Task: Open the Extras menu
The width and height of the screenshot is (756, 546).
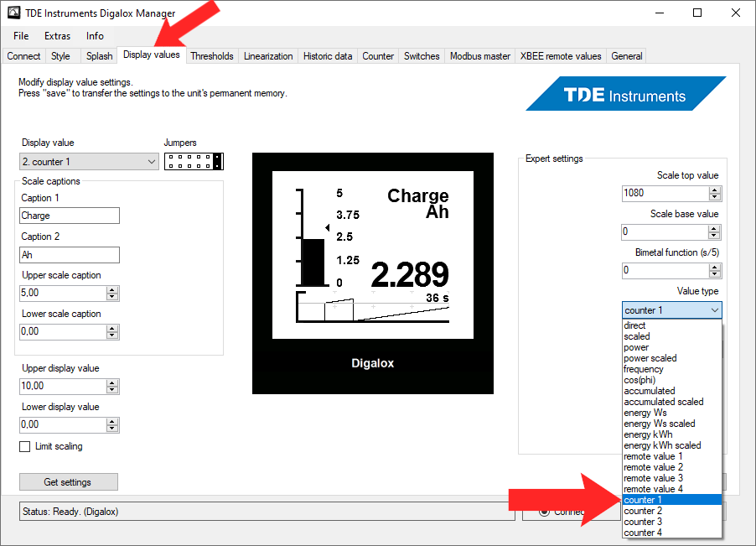Action: (57, 36)
